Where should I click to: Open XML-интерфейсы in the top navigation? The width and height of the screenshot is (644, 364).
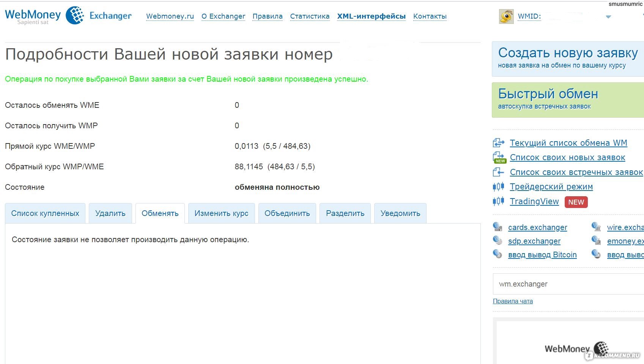point(372,16)
